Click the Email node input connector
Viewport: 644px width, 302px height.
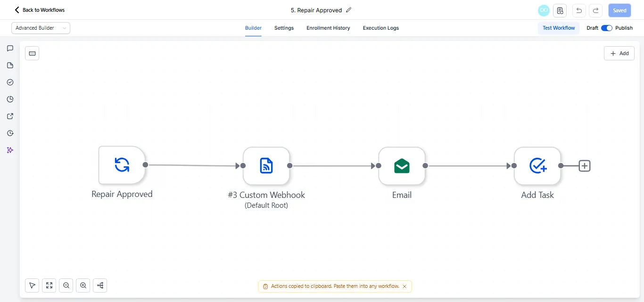coord(379,166)
